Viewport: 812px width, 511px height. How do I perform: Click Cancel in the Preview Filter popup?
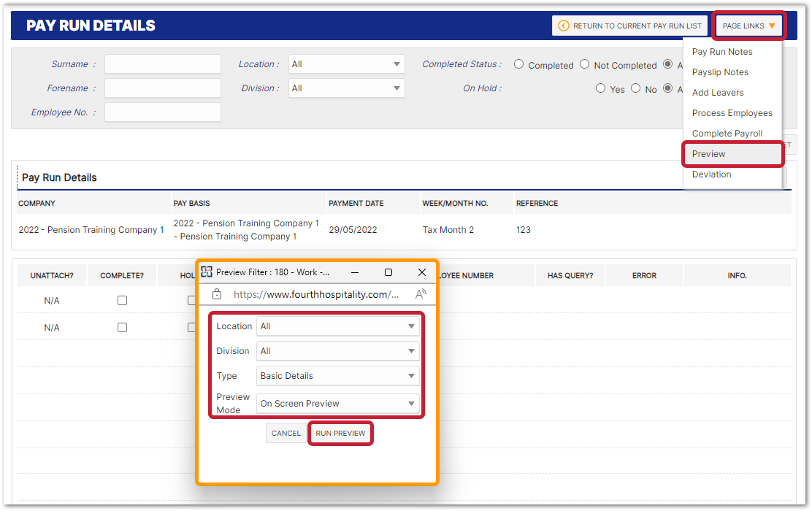[286, 433]
